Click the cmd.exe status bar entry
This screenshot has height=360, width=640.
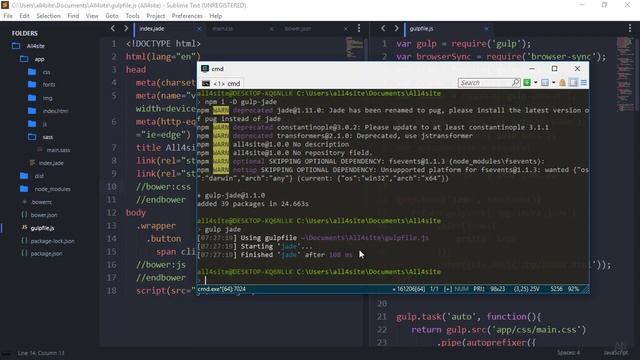(x=222, y=289)
